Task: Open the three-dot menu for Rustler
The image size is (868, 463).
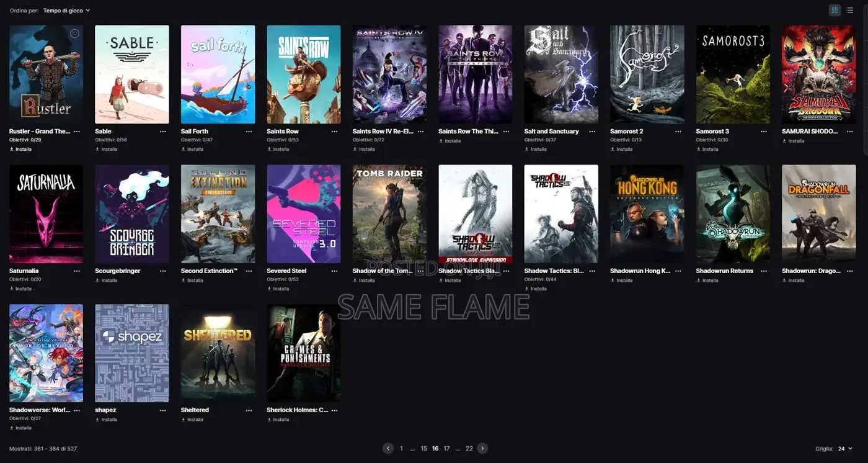Action: click(x=77, y=132)
